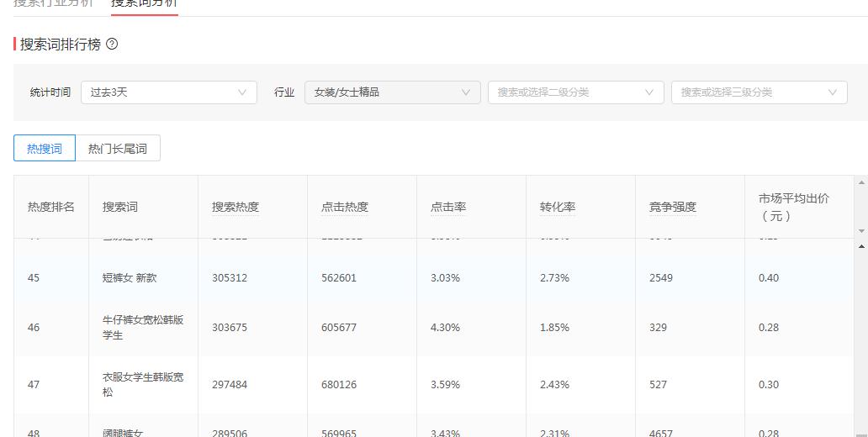Click competition value 329
Image resolution: width=868 pixels, height=437 pixels.
point(659,328)
